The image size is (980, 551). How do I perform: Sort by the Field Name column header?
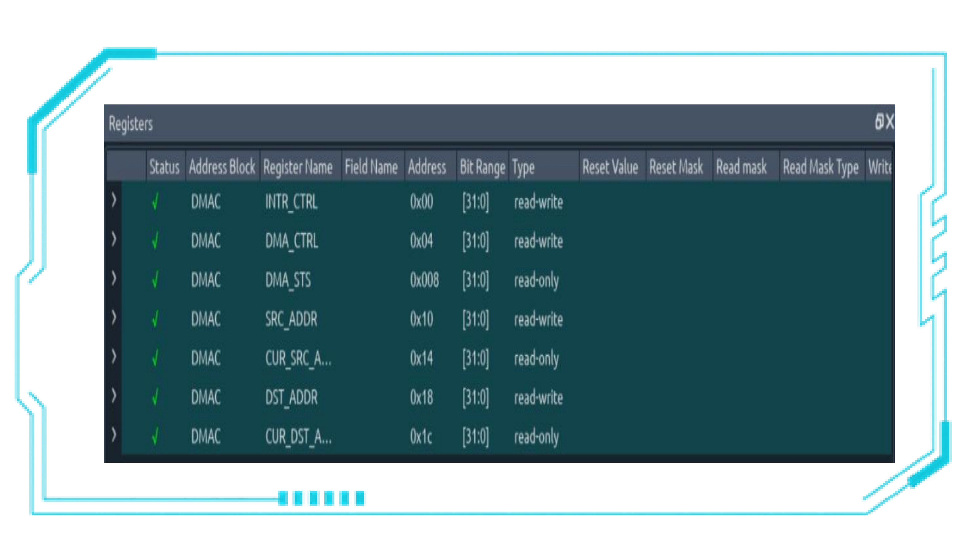[373, 167]
